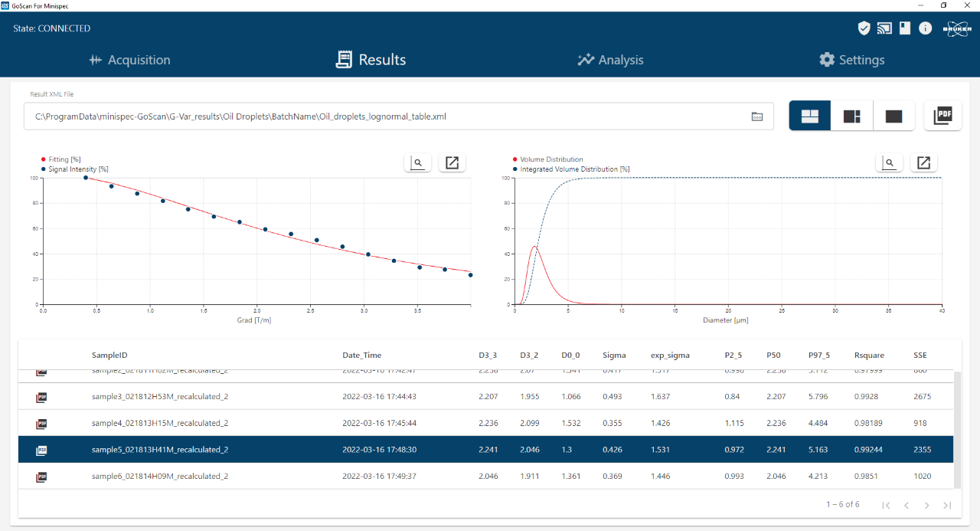Viewport: 980px width, 531px height.
Task: Click the info circle icon
Action: pos(926,28)
